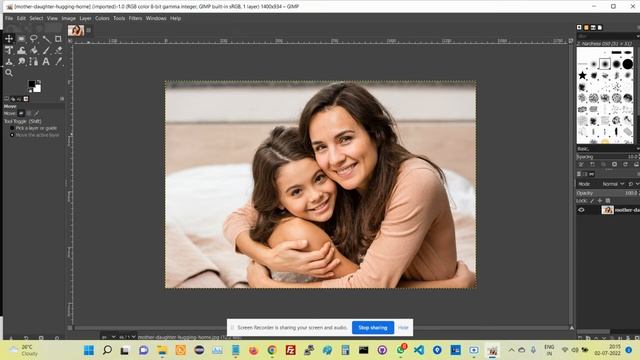The height and width of the screenshot is (360, 640).
Task: Adjust the brush Spacing slider
Action: pos(607,157)
